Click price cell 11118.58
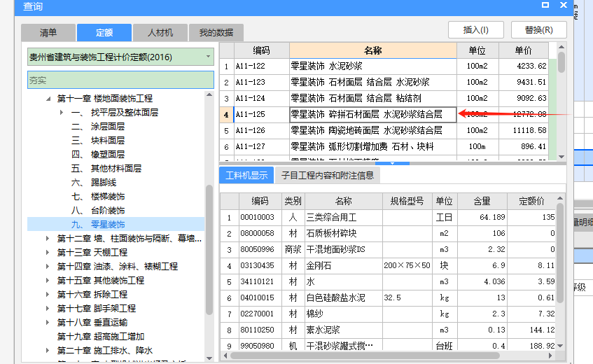593x364 pixels. 524,130
